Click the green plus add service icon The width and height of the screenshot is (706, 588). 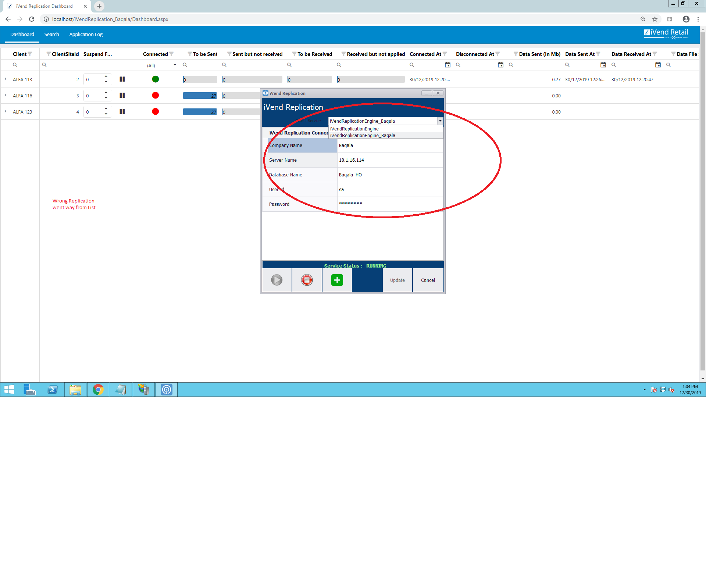337,280
